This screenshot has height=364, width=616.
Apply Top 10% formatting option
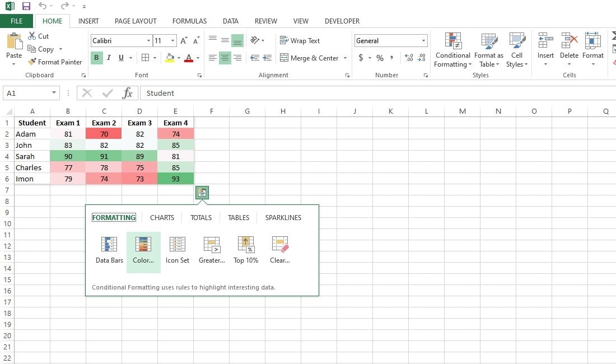[245, 249]
